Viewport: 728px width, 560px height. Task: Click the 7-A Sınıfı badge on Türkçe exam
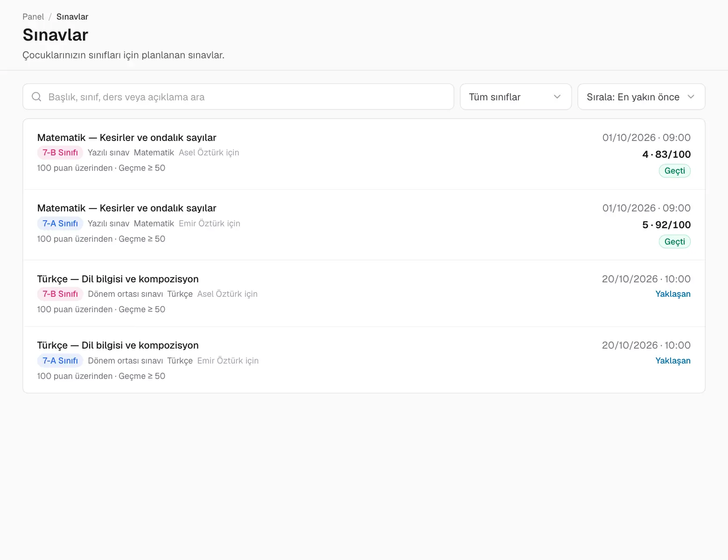pyautogui.click(x=60, y=361)
